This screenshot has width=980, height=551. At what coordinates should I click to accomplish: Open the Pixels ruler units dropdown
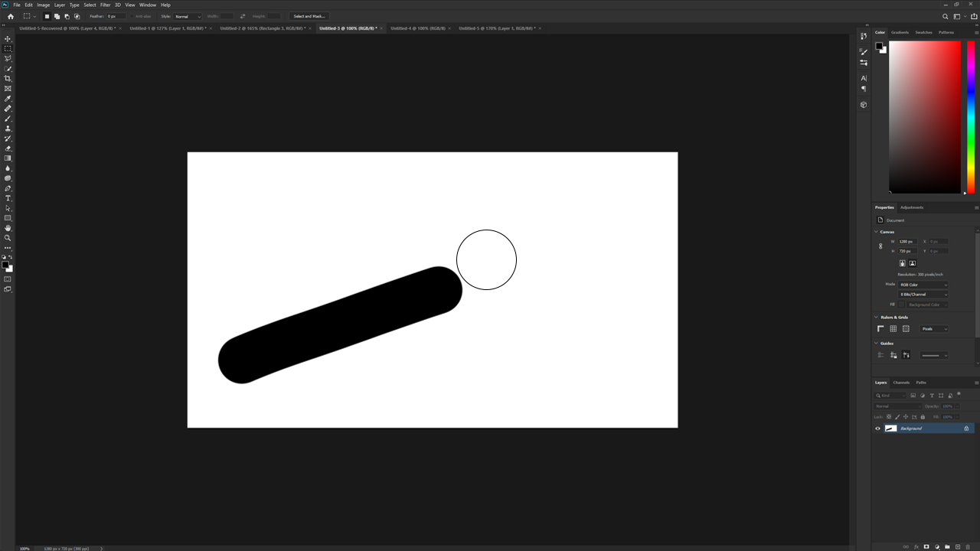point(934,329)
